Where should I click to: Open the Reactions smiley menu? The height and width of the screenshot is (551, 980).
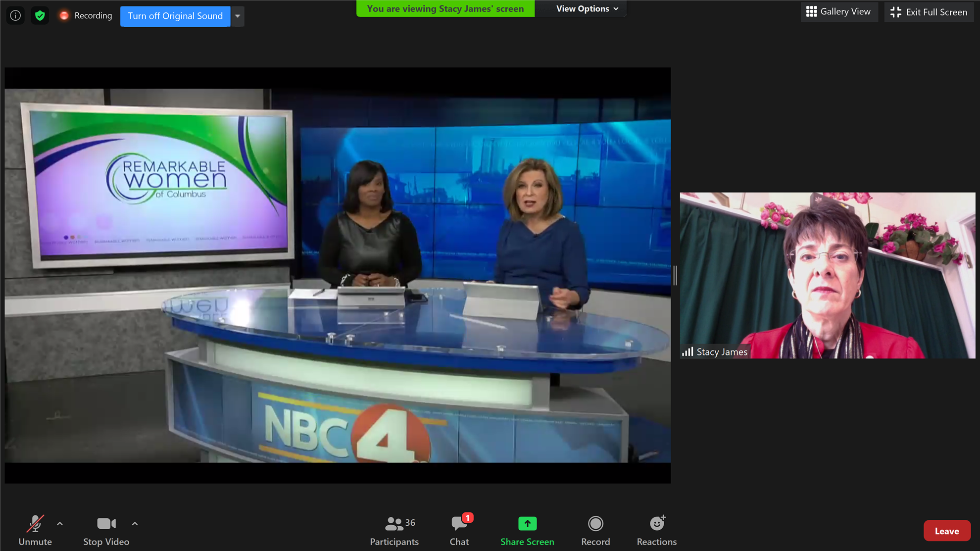click(657, 524)
